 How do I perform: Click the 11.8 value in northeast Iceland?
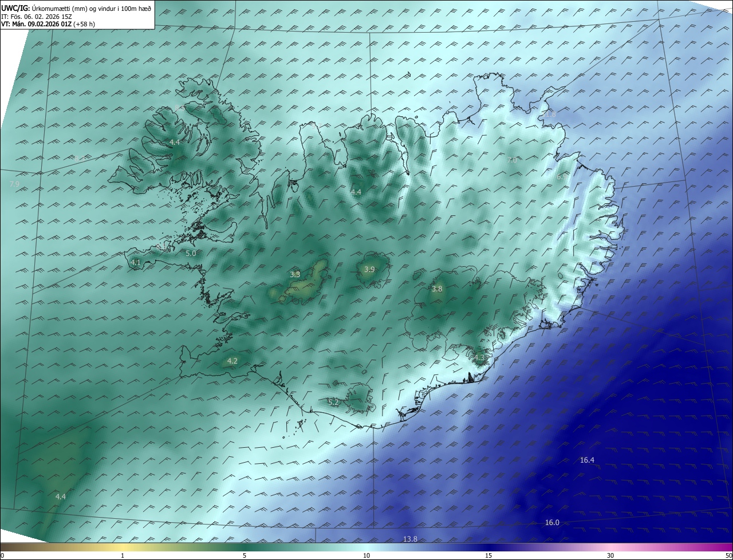pyautogui.click(x=548, y=114)
